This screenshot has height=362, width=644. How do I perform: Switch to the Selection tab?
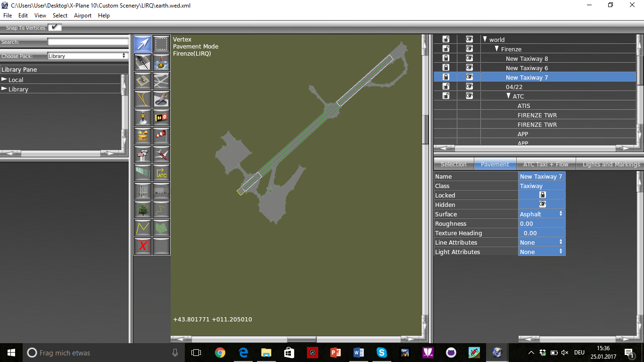click(x=454, y=164)
